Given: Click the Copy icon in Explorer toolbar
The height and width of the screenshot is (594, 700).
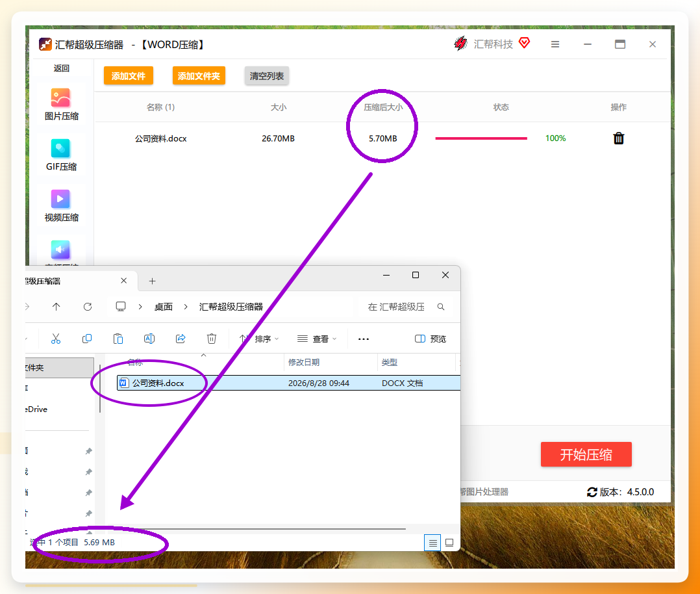Looking at the screenshot, I should pyautogui.click(x=87, y=339).
